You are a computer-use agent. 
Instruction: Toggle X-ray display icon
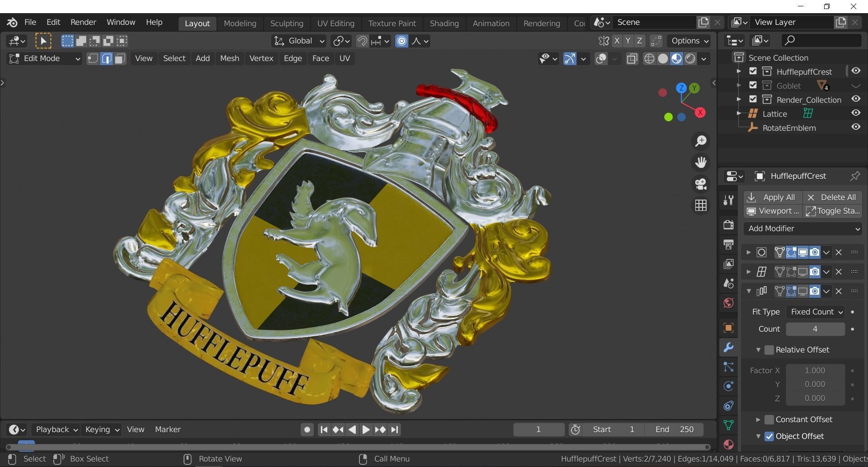click(632, 59)
